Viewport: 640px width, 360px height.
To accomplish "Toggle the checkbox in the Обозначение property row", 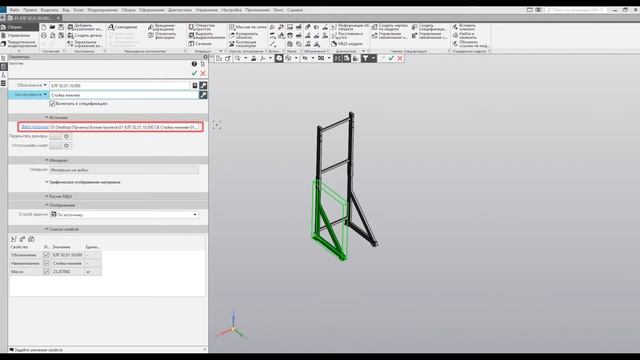I will coord(46,255).
